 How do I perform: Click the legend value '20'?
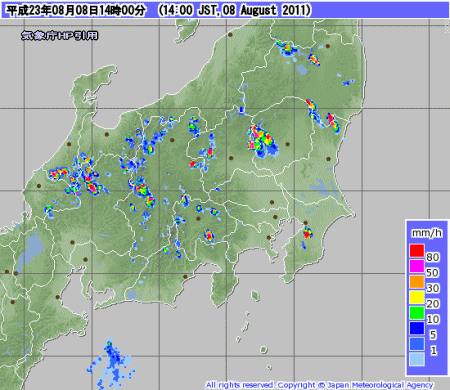coord(433,304)
